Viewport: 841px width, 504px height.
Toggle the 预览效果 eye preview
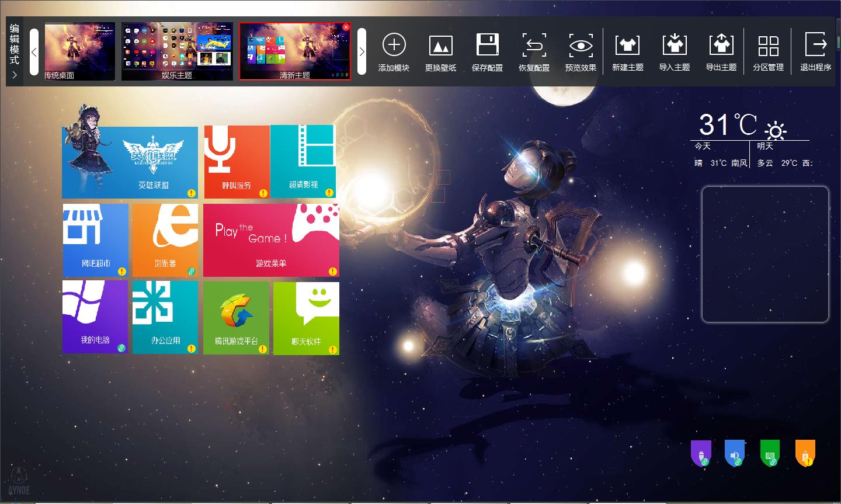pos(581,45)
